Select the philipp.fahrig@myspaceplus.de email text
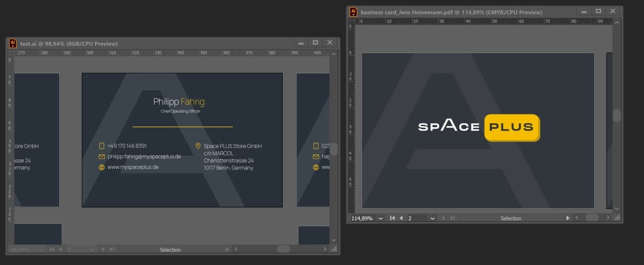The width and height of the screenshot is (644, 265). tap(144, 156)
